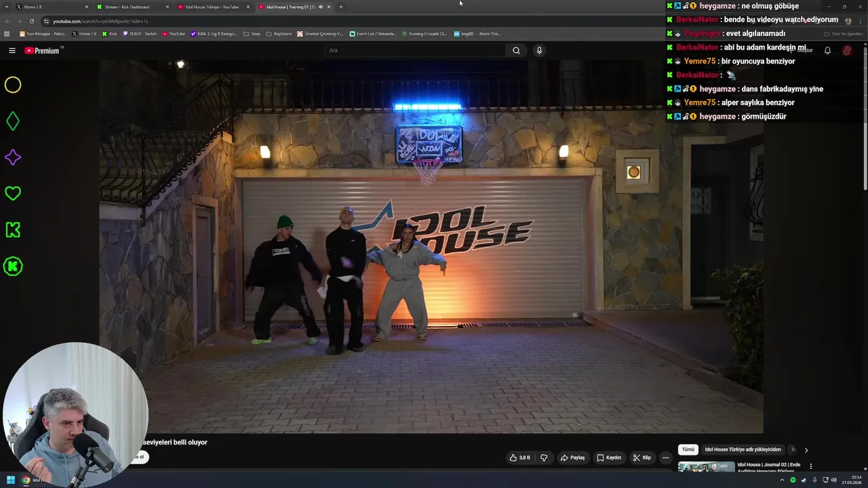This screenshot has width=868, height=488.
Task: Save the video with Kaydet
Action: pos(609,457)
